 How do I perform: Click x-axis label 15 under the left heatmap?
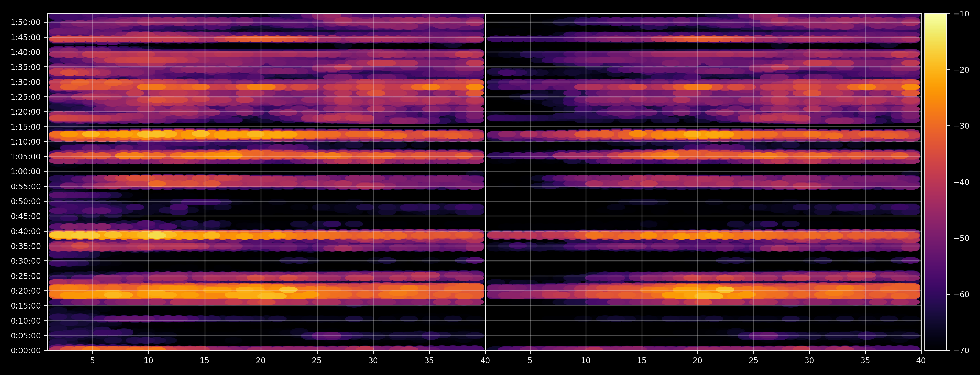205,360
